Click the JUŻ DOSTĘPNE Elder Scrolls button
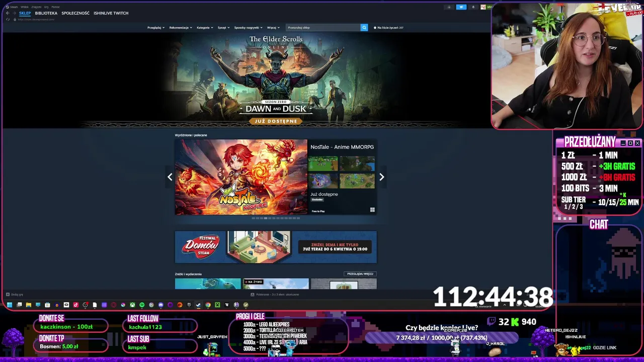 (276, 121)
